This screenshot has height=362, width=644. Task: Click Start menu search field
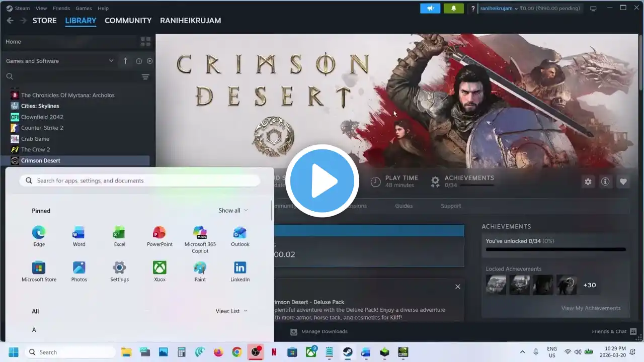[140, 180]
